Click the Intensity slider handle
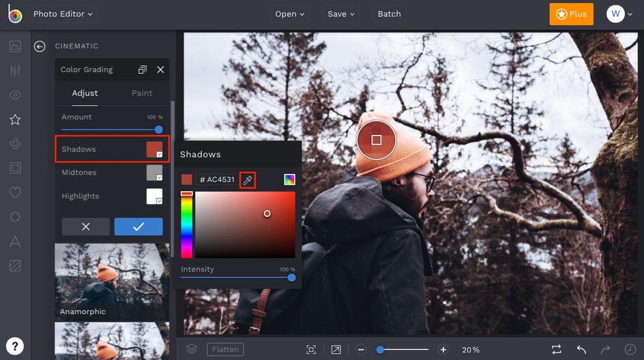Image resolution: width=644 pixels, height=360 pixels. tap(291, 278)
